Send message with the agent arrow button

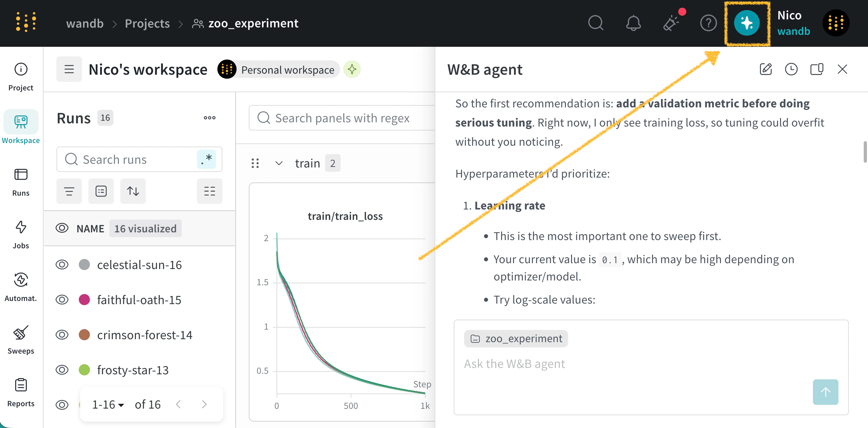tap(825, 392)
